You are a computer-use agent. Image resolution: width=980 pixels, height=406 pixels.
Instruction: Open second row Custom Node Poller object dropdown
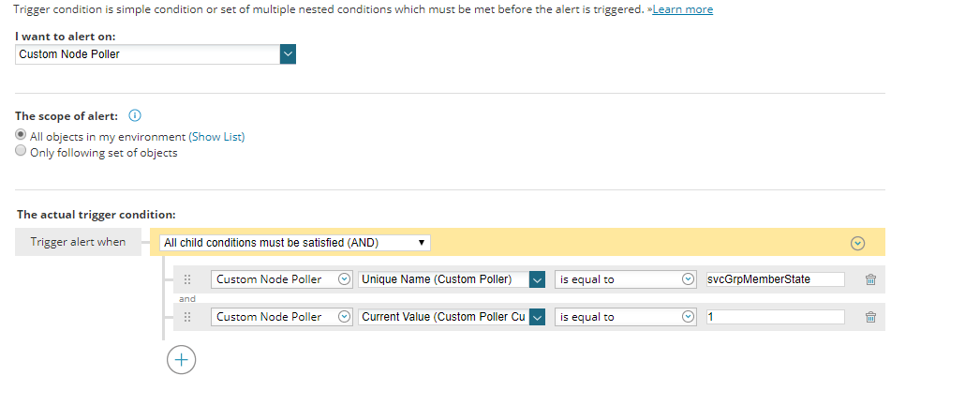pos(282,317)
